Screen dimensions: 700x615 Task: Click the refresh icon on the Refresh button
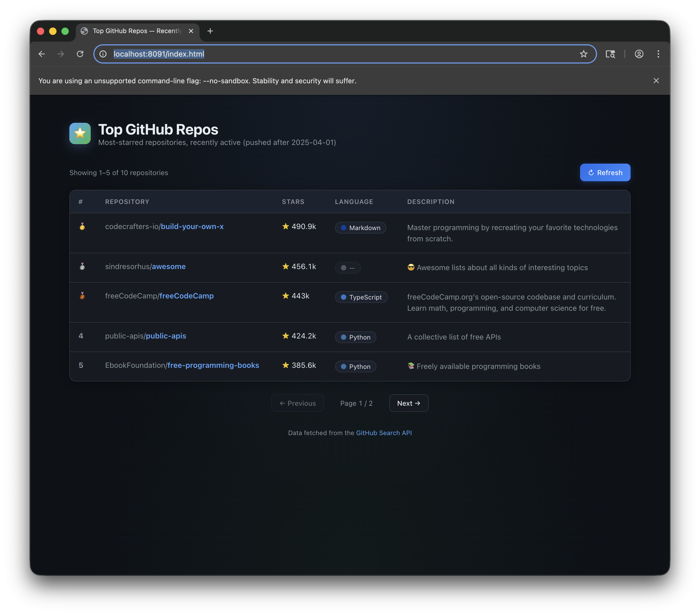pyautogui.click(x=591, y=173)
